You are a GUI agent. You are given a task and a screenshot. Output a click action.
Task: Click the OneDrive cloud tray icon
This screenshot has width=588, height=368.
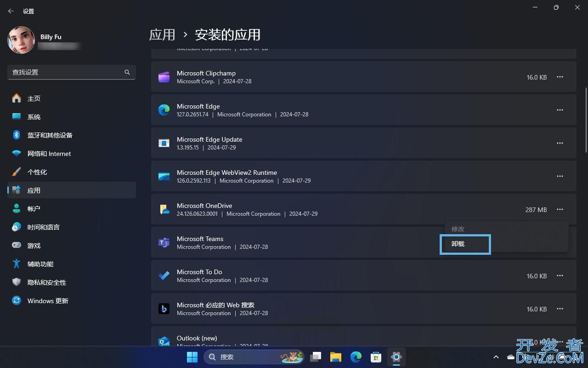coord(511,357)
